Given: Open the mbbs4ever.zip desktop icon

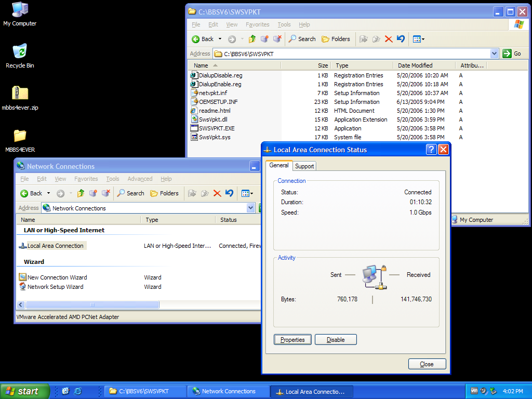Looking at the screenshot, I should pos(20,94).
